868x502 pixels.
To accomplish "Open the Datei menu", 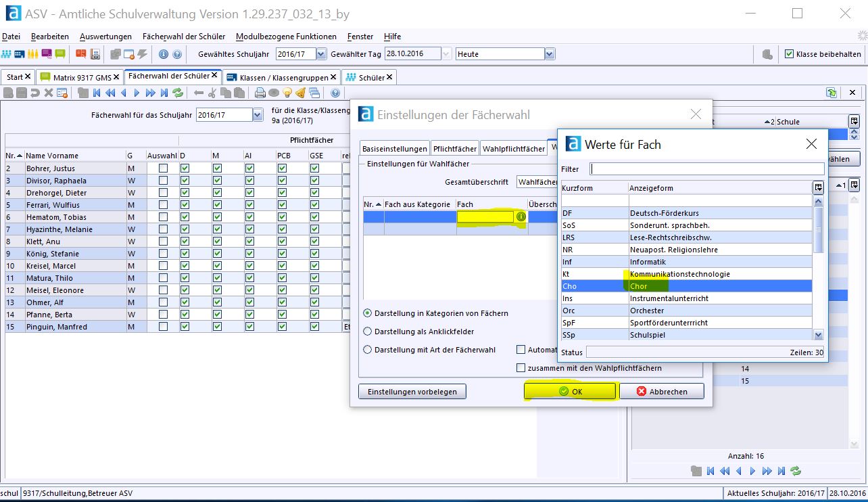I will [11, 37].
